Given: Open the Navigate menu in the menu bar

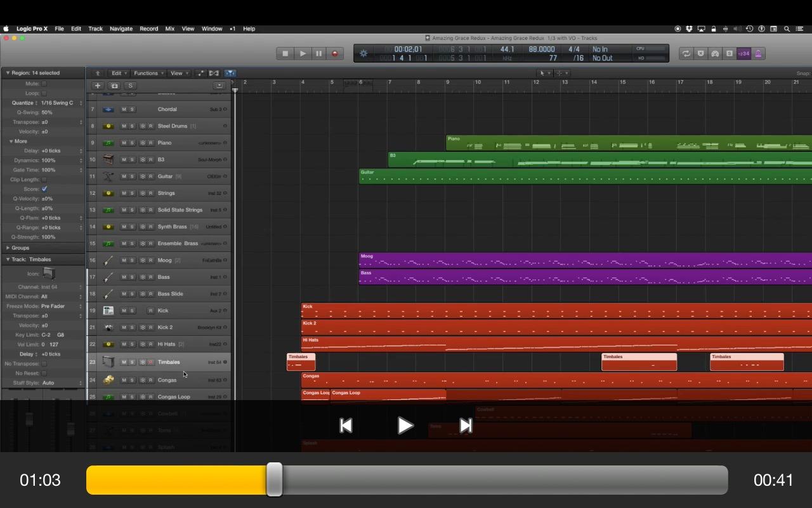Looking at the screenshot, I should pyautogui.click(x=121, y=29).
